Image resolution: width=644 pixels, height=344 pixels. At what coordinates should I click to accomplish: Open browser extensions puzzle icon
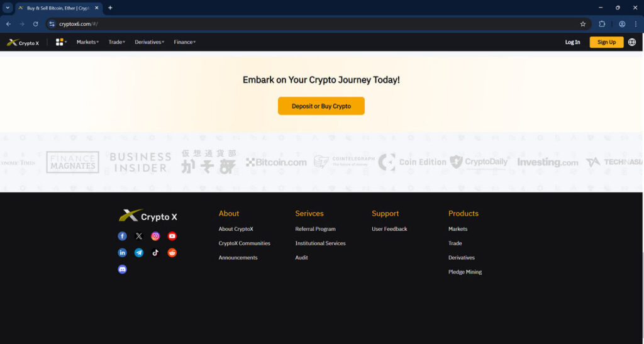(x=602, y=25)
